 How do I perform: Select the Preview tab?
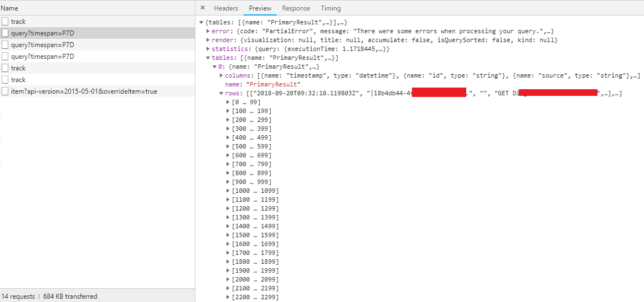[260, 8]
